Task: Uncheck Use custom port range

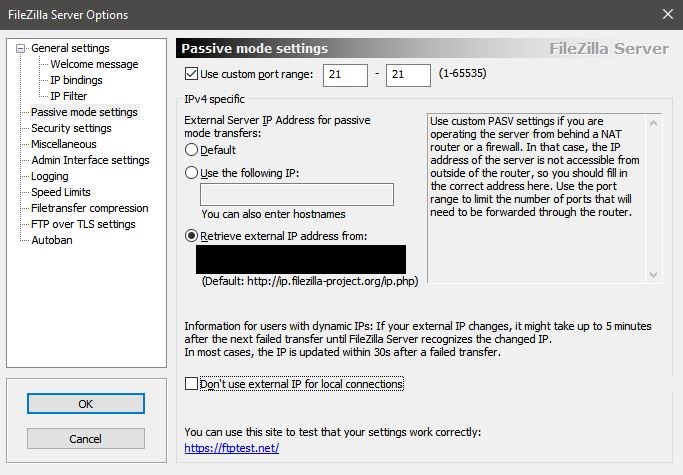Action: tap(191, 74)
